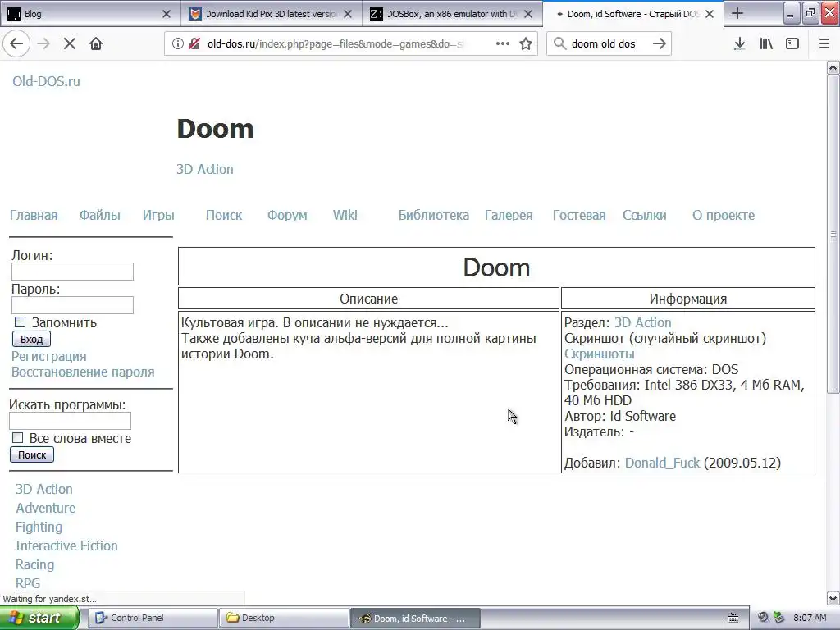Click the 3D Action link under Doom heading
The image size is (840, 630).
(205, 169)
